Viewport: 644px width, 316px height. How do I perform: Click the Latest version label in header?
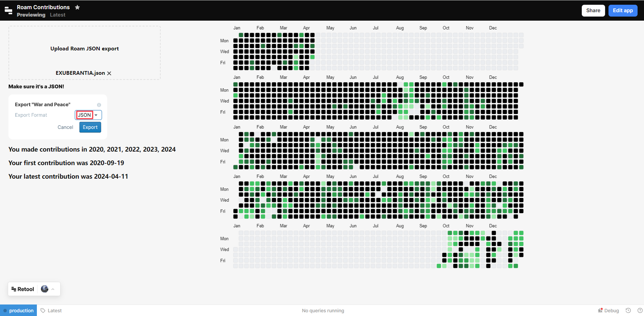click(57, 15)
